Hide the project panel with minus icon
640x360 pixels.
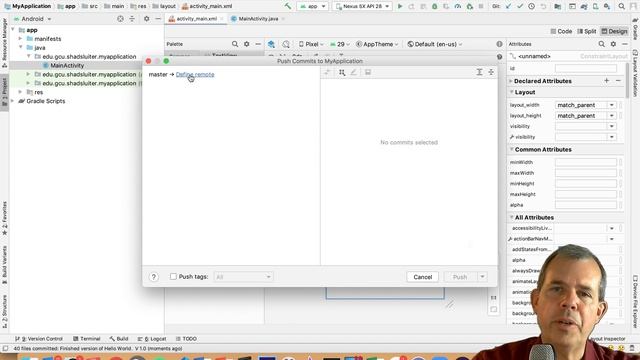click(x=158, y=19)
